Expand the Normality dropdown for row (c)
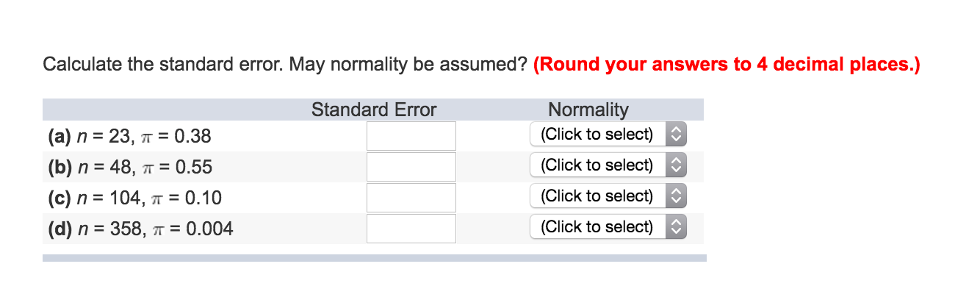This screenshot has height=297, width=980. (x=607, y=196)
